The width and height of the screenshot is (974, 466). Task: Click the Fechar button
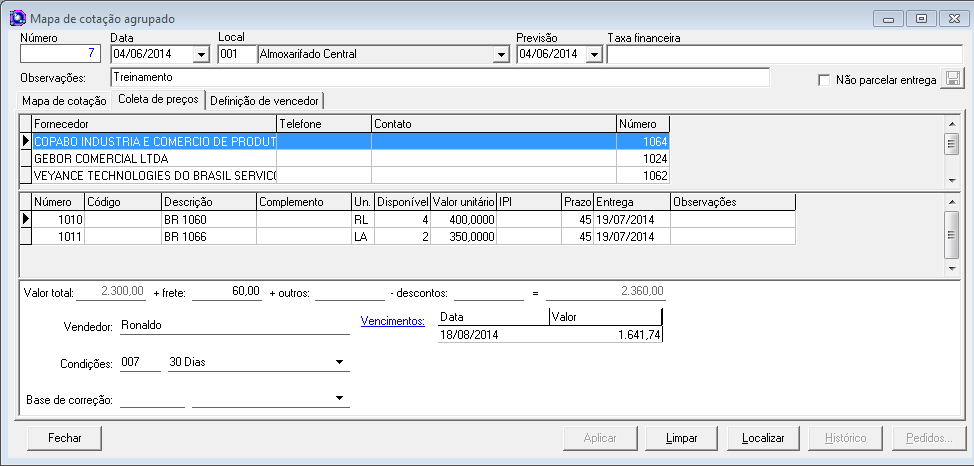click(x=64, y=438)
